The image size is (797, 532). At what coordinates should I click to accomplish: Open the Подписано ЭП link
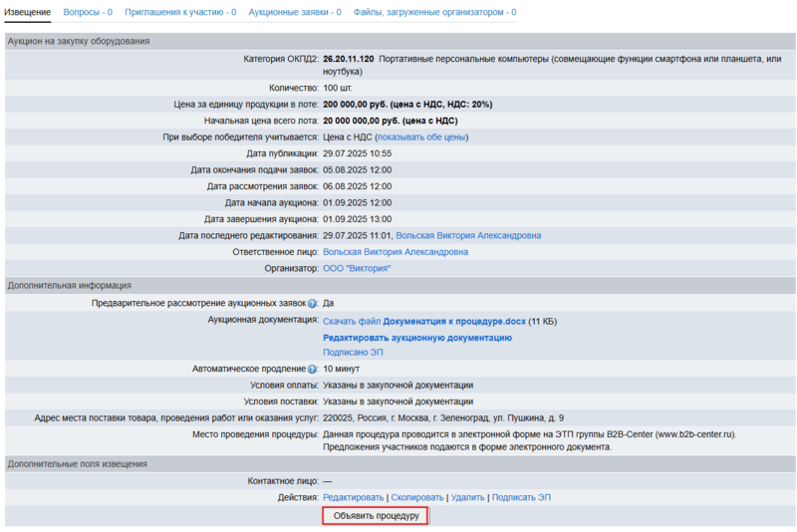(353, 353)
